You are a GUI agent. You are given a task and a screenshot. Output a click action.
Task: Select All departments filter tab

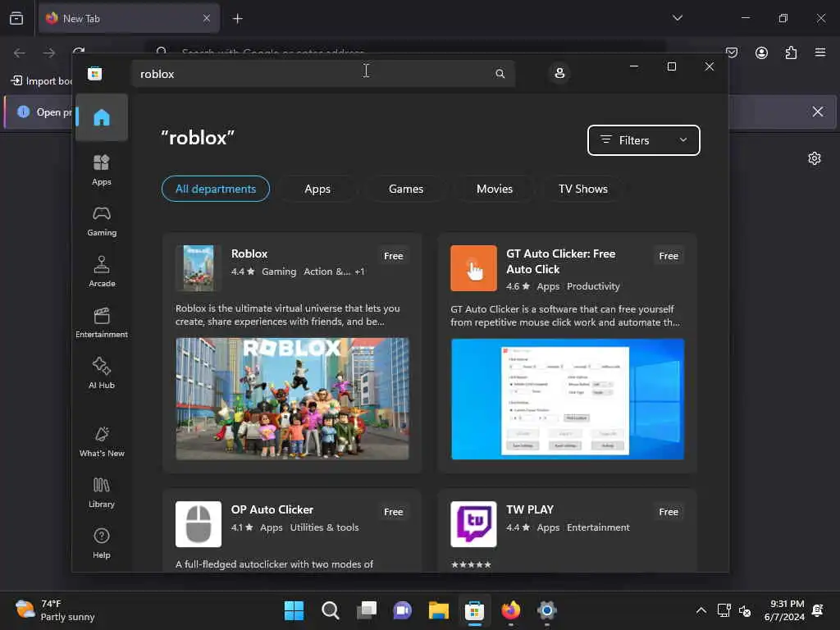[216, 189]
